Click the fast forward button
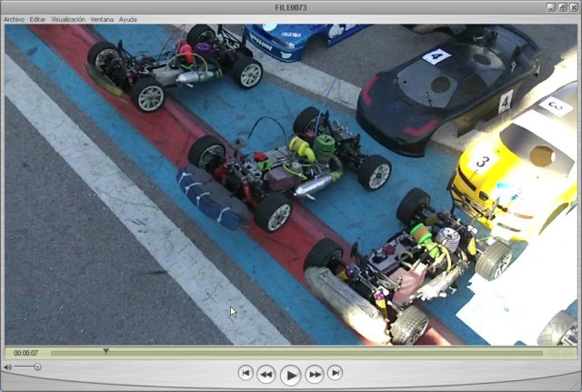This screenshot has height=392, width=582. (x=315, y=373)
